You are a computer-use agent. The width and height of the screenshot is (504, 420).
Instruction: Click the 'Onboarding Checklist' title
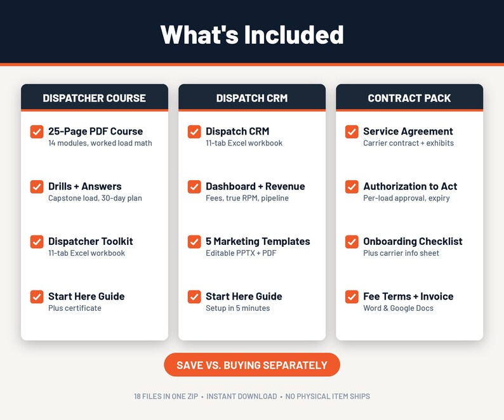413,241
